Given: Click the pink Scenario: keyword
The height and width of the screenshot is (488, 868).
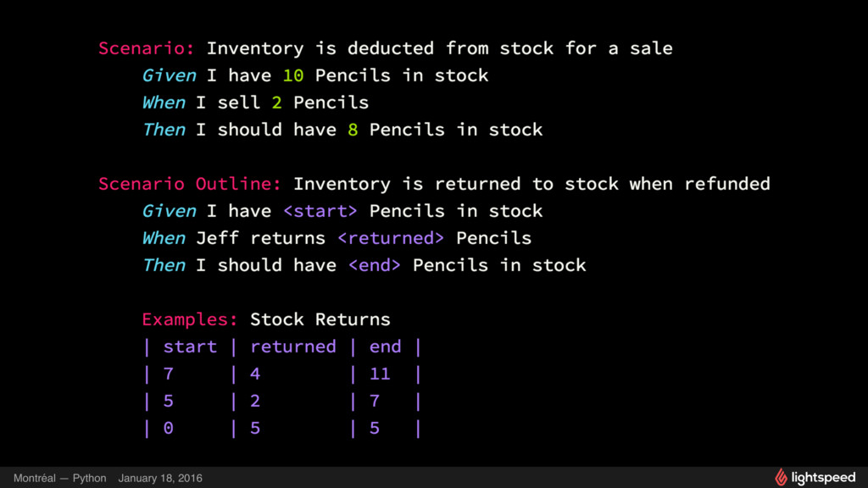Looking at the screenshot, I should (x=146, y=48).
